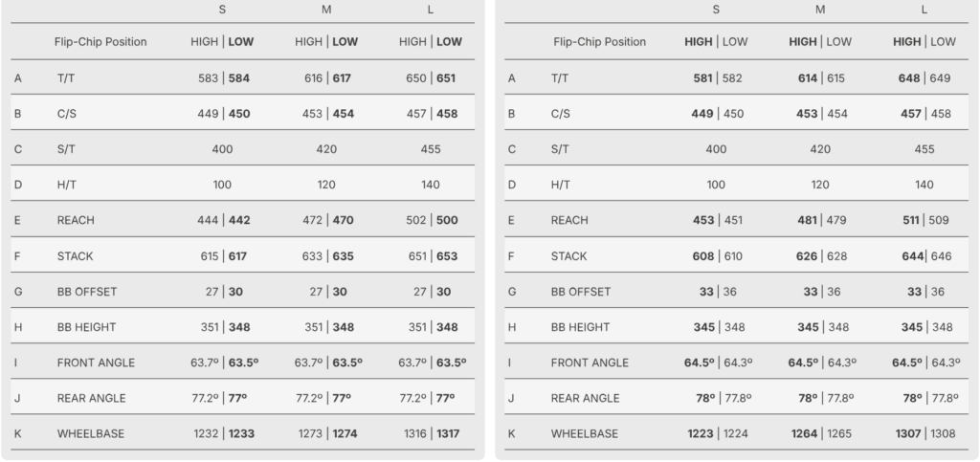
Task: Click the 583 | 584 T/T value
Action: tap(222, 78)
